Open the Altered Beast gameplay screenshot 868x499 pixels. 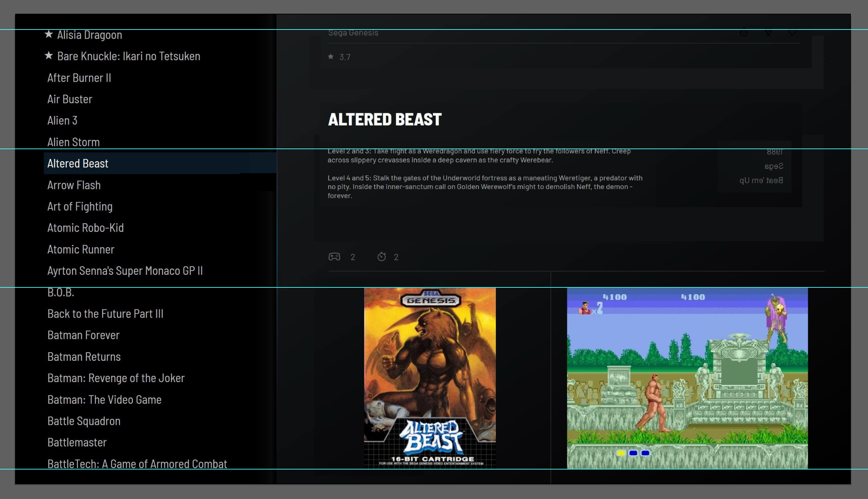point(687,378)
